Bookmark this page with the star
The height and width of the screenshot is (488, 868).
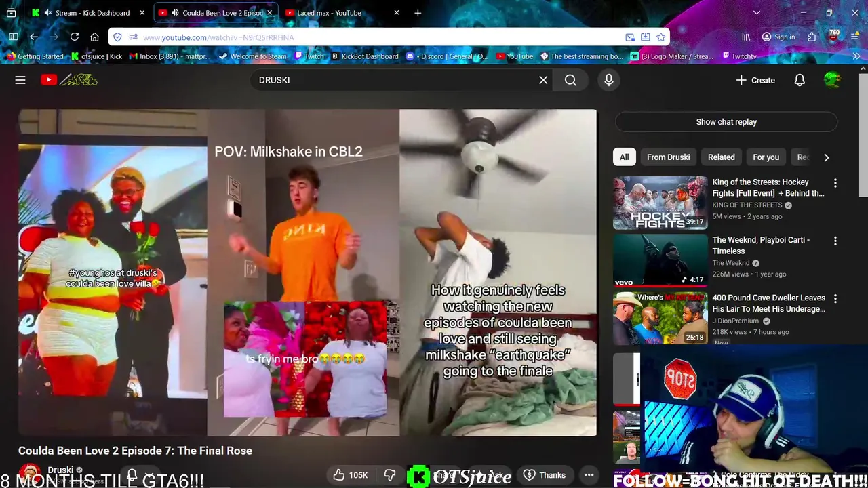tap(660, 37)
